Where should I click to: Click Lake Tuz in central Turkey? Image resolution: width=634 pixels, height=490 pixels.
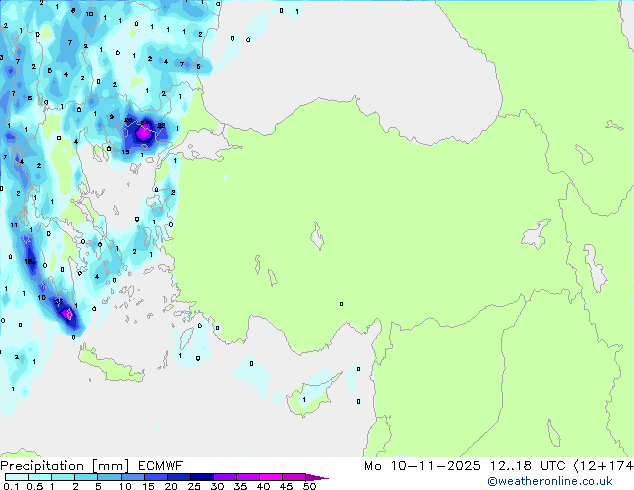click(317, 236)
